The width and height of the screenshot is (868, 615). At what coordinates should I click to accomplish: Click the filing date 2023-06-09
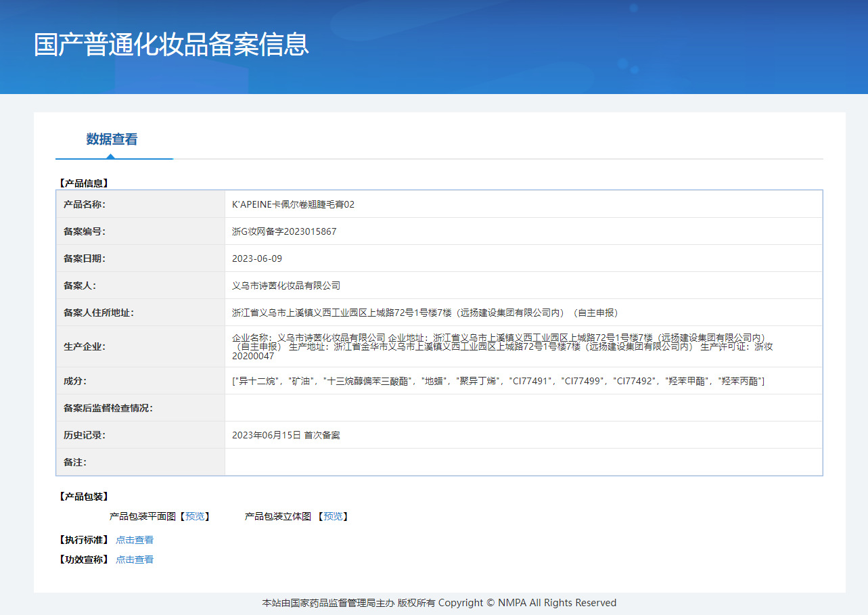pyautogui.click(x=257, y=258)
